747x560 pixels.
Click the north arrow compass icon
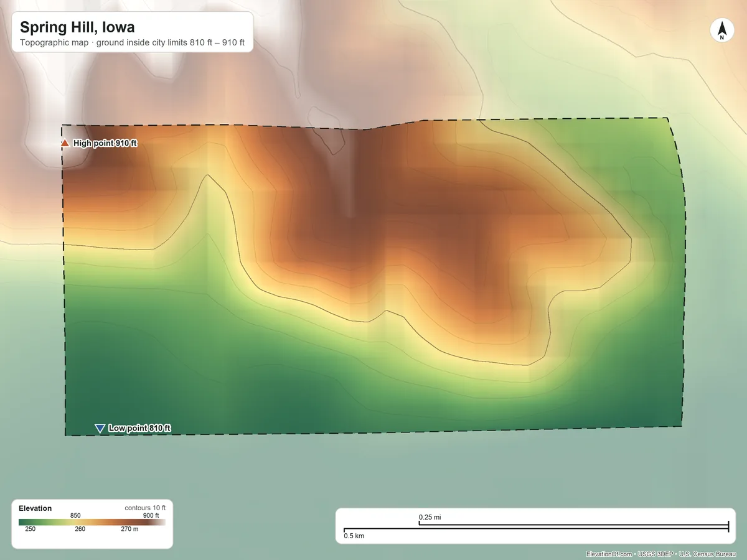tap(722, 30)
